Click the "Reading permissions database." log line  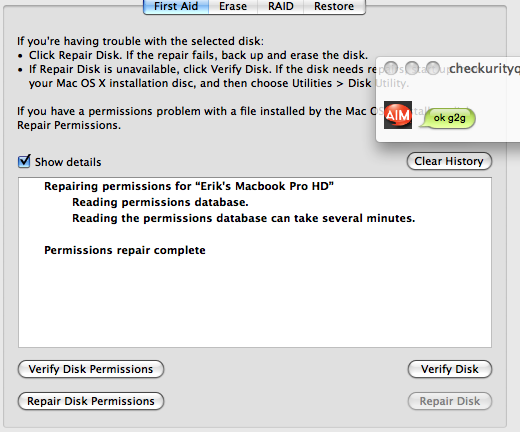[160, 202]
